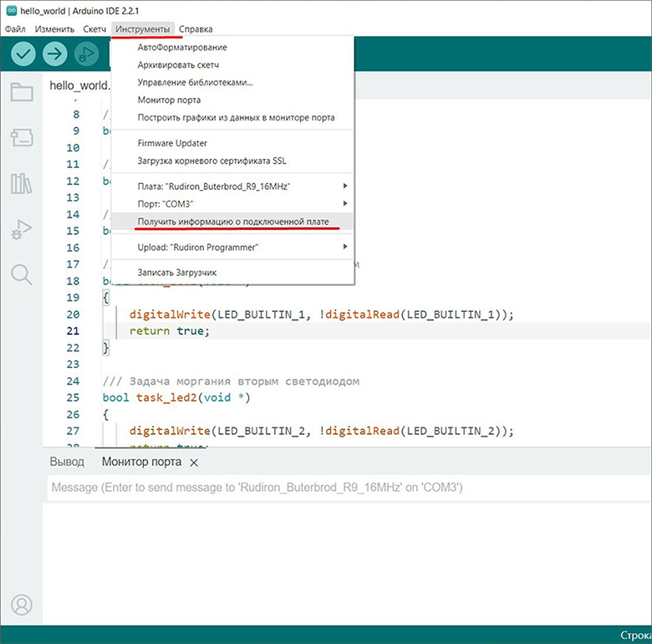652x644 pixels.
Task: Click the comment 'Задача моргания вторым светодиодом'
Action: click(244, 381)
